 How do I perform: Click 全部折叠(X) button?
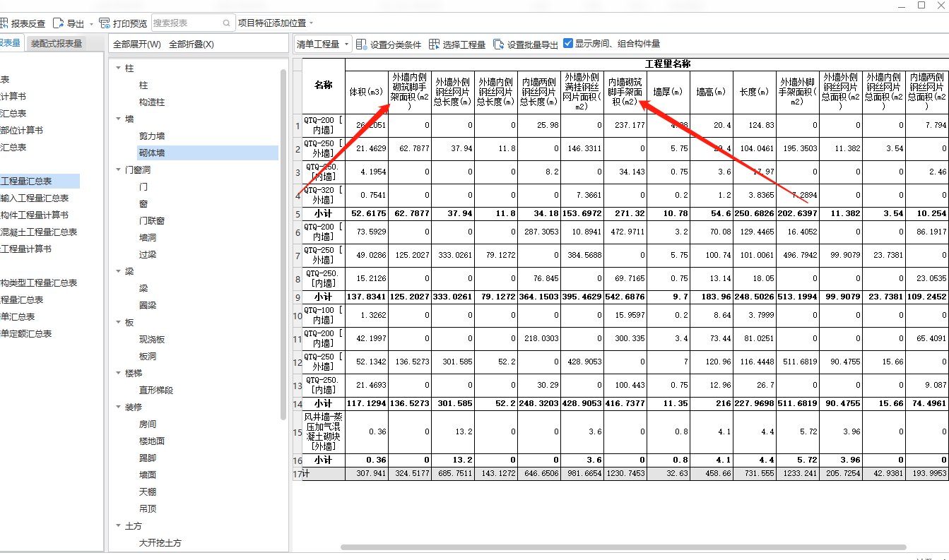(191, 44)
